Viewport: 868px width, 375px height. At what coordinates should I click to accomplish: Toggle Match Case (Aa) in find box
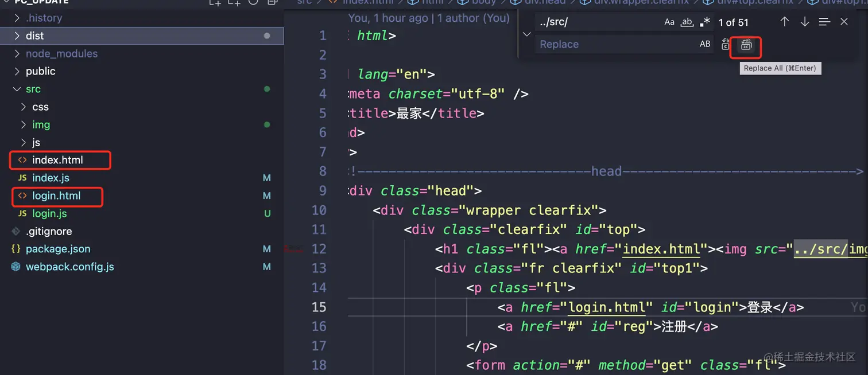point(669,22)
